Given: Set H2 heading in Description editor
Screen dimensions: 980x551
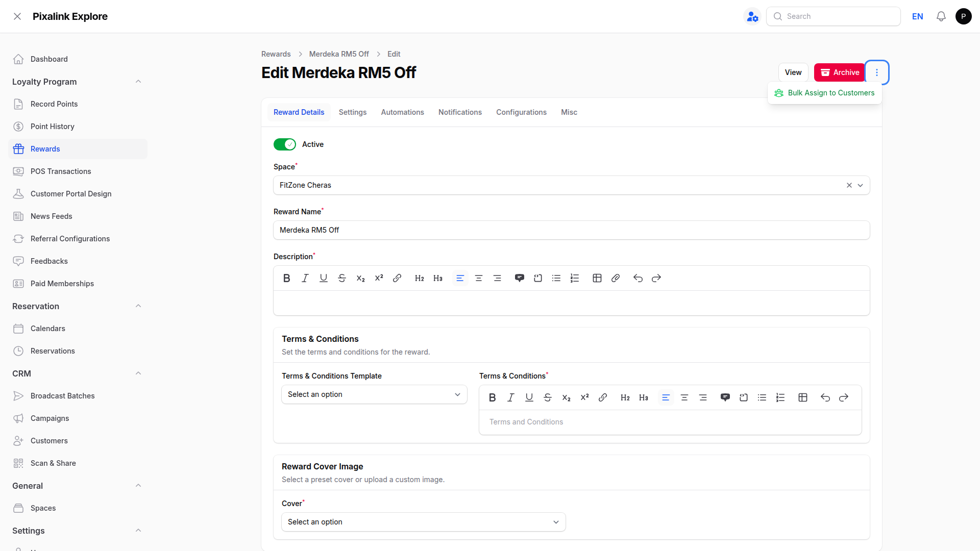Looking at the screenshot, I should pos(420,278).
